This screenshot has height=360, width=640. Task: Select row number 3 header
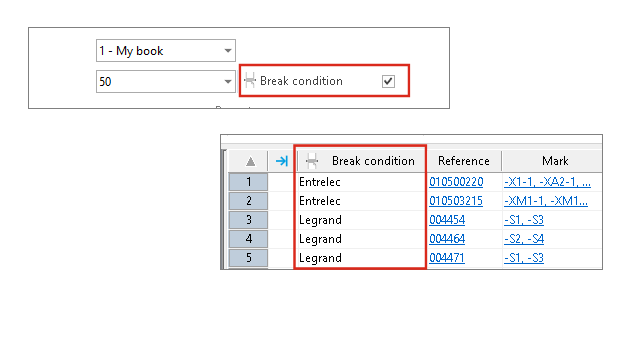(248, 220)
